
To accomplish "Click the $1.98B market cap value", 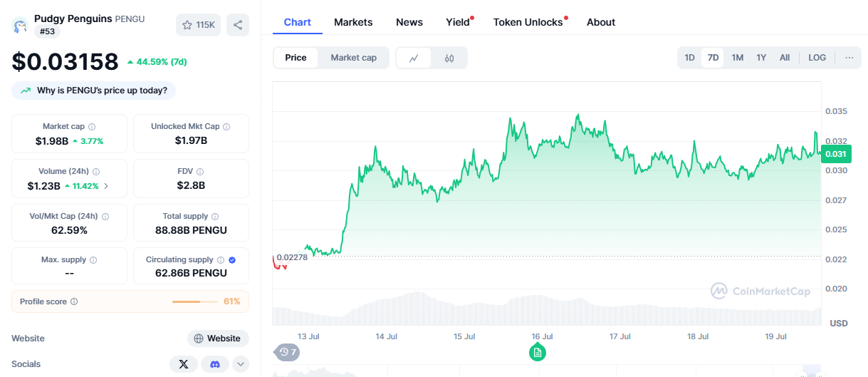I will click(52, 141).
